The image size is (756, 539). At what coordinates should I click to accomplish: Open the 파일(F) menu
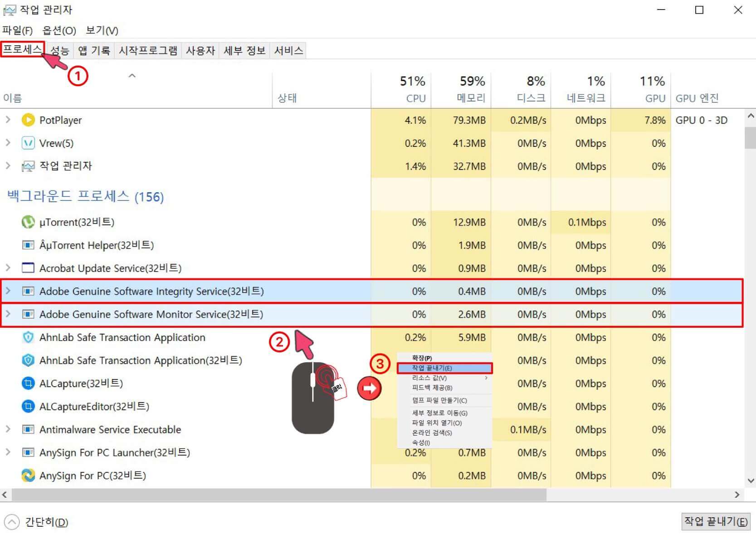[17, 30]
